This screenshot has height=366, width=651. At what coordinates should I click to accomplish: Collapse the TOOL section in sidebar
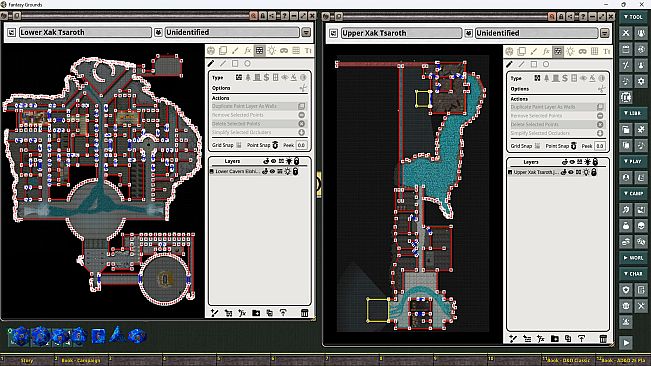point(634,17)
